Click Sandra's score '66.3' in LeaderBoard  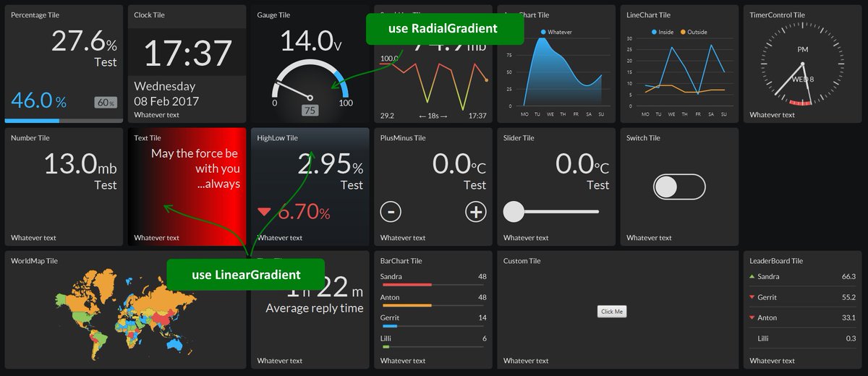pyautogui.click(x=848, y=277)
